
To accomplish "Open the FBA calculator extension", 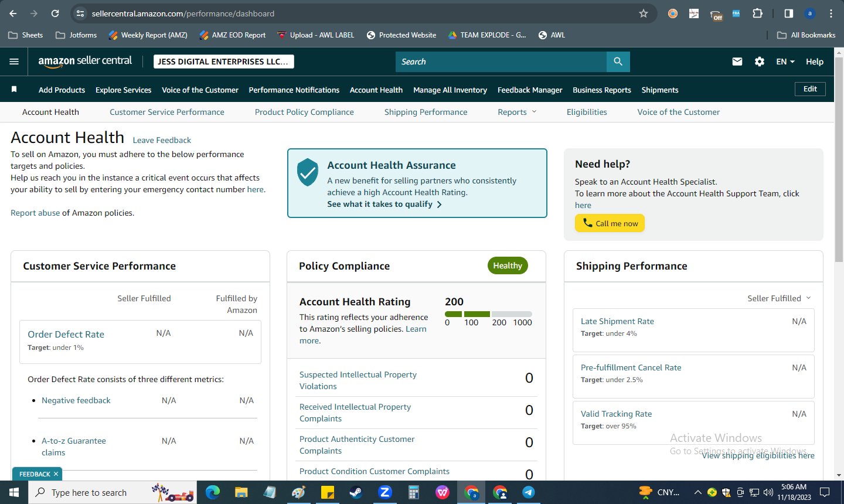I will pyautogui.click(x=736, y=13).
